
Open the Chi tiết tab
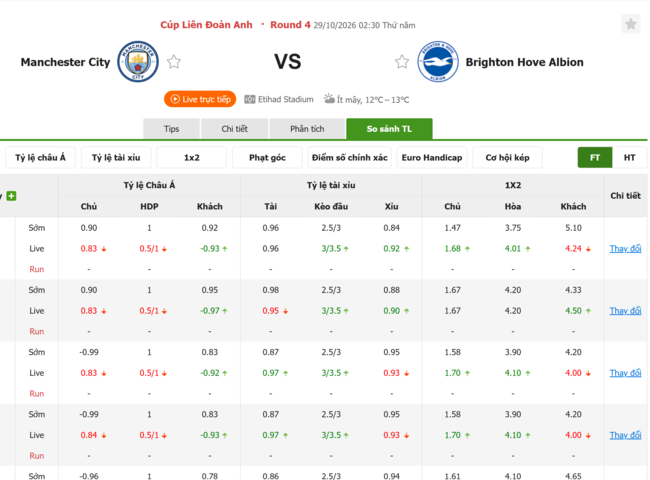pyautogui.click(x=234, y=129)
